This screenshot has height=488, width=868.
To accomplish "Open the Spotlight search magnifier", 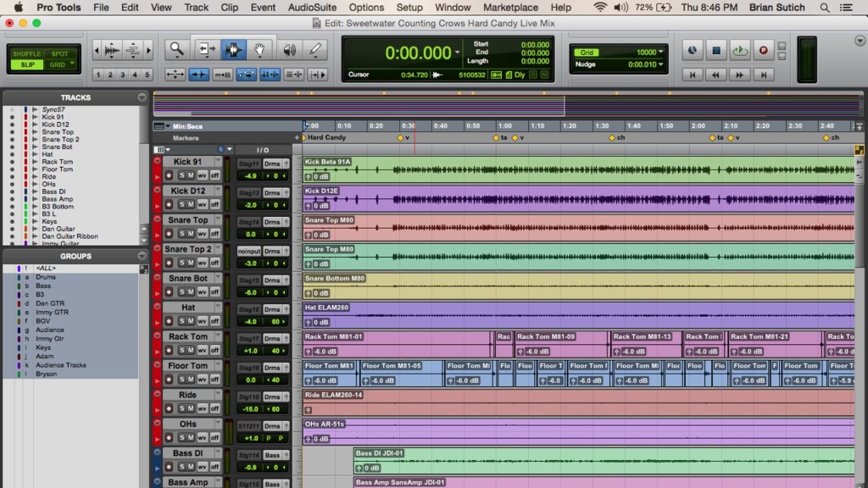I will pos(824,8).
